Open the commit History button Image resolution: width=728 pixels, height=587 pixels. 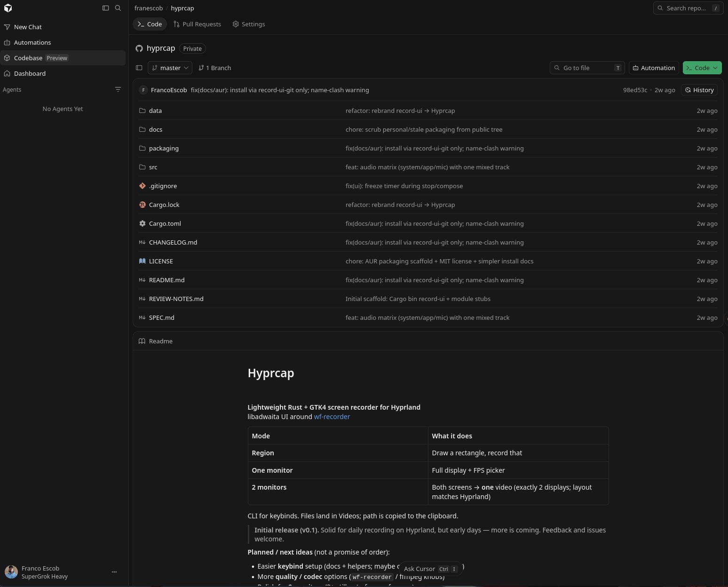click(699, 90)
